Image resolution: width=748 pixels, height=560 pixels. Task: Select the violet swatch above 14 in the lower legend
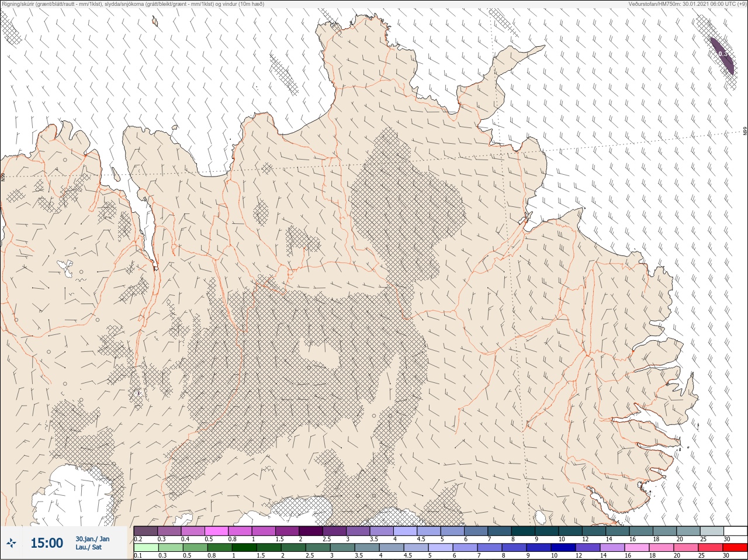612,548
